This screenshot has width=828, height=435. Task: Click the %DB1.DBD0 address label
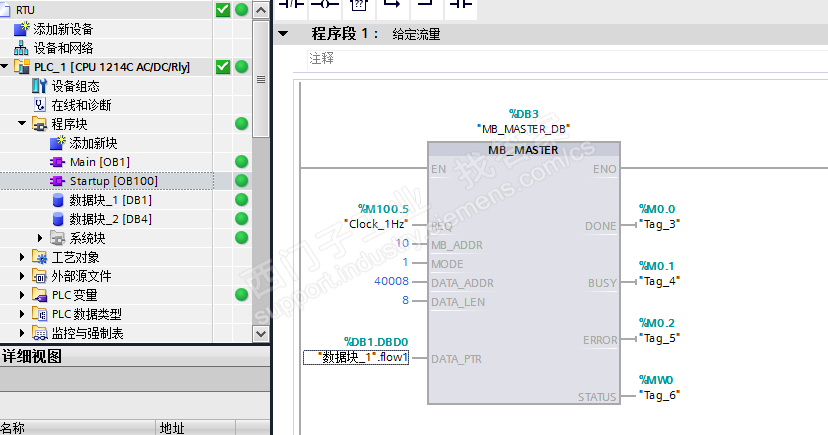pos(376,342)
